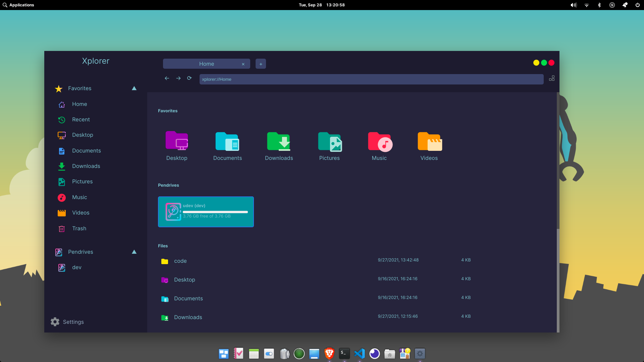Viewport: 644px width, 362px height.
Task: Collapse the Favorites section triangle
Action: (x=134, y=88)
